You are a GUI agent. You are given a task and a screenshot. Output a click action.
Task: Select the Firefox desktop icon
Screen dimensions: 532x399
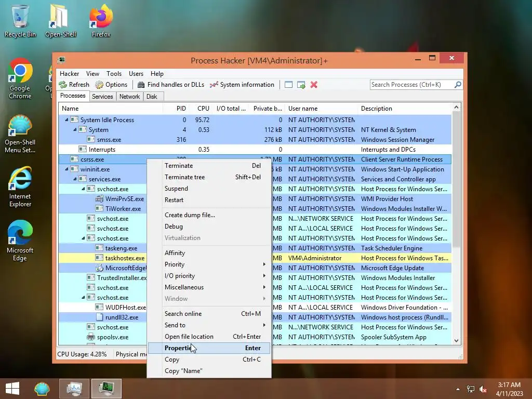[x=101, y=21]
